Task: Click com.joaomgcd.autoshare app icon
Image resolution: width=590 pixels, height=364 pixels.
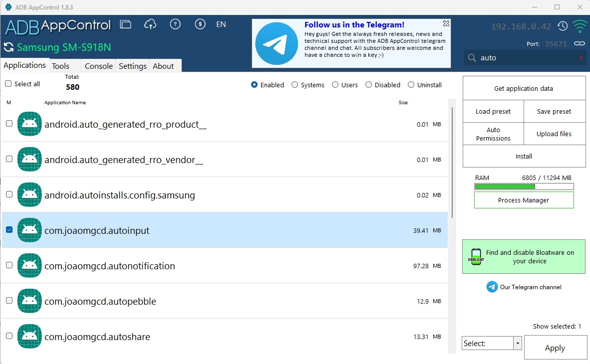Action: tap(29, 336)
